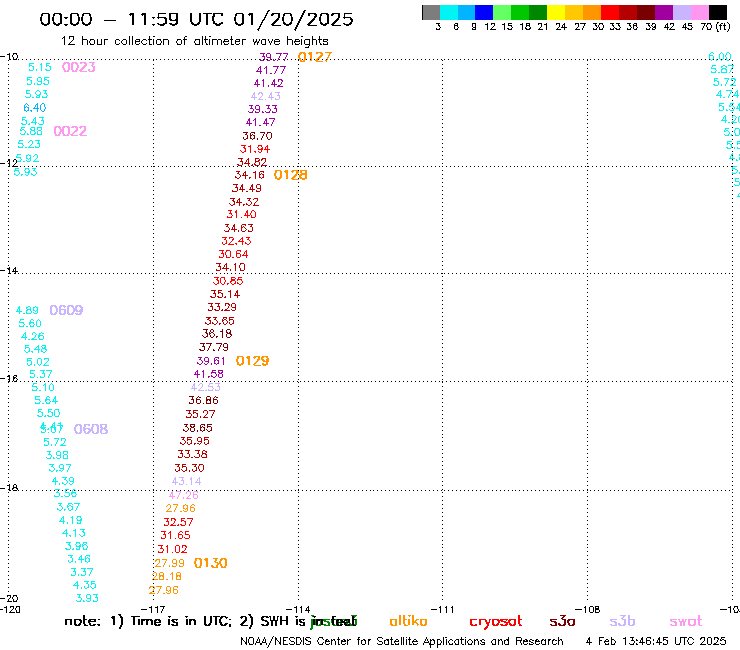Select the lavender time label 0609
Screen dimensions: 740x650
[66, 310]
